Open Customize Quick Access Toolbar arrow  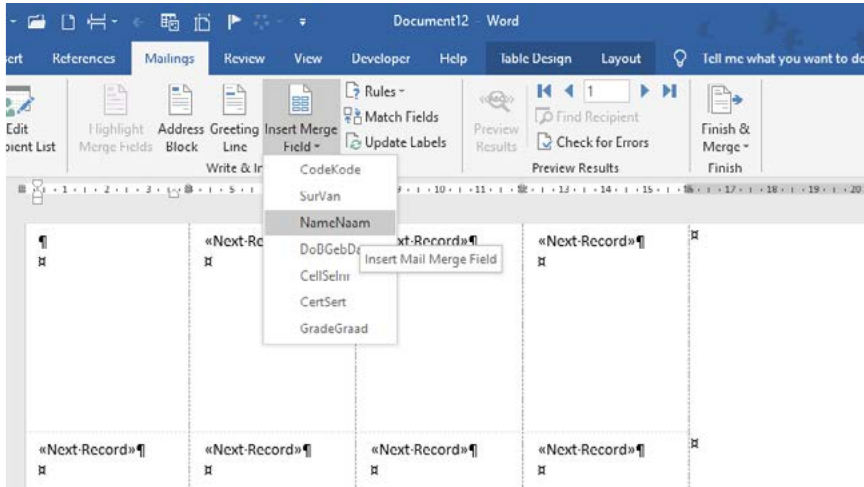pyautogui.click(x=303, y=22)
